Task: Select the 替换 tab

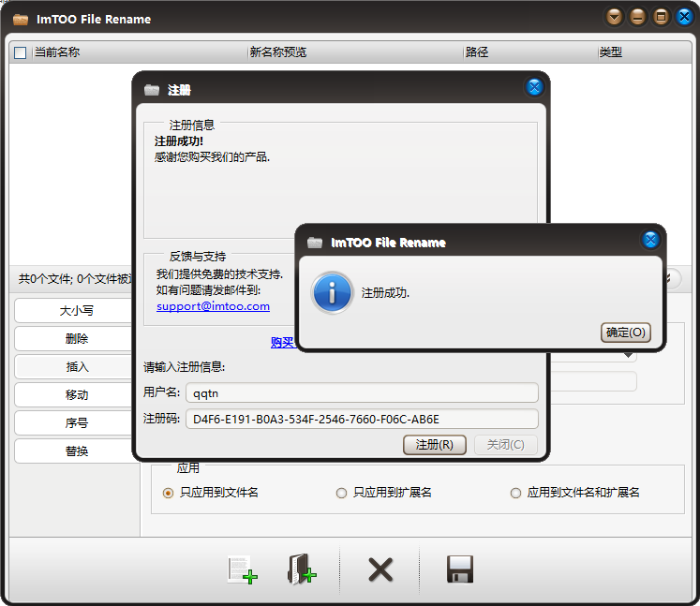Action: 77,451
